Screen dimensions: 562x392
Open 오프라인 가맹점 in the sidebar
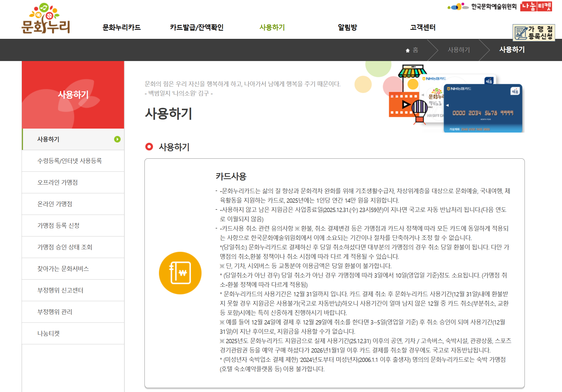click(58, 182)
